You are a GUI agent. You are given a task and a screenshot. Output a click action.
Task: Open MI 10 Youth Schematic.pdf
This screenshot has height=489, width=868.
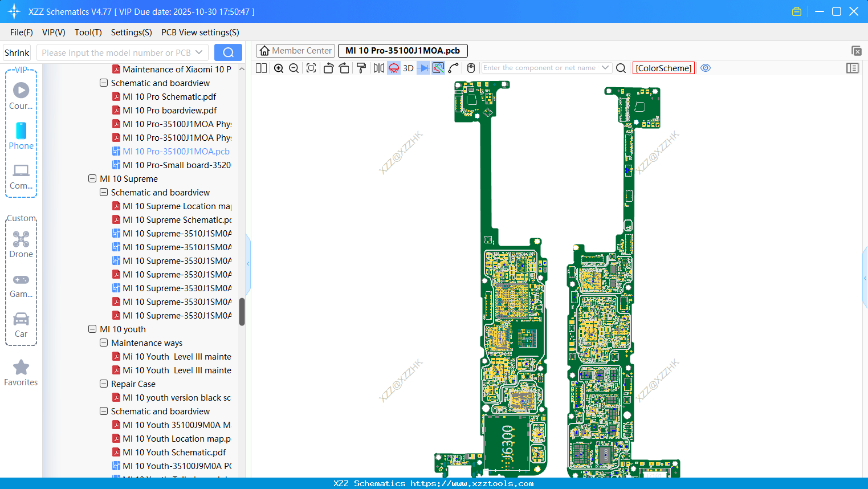coord(174,452)
